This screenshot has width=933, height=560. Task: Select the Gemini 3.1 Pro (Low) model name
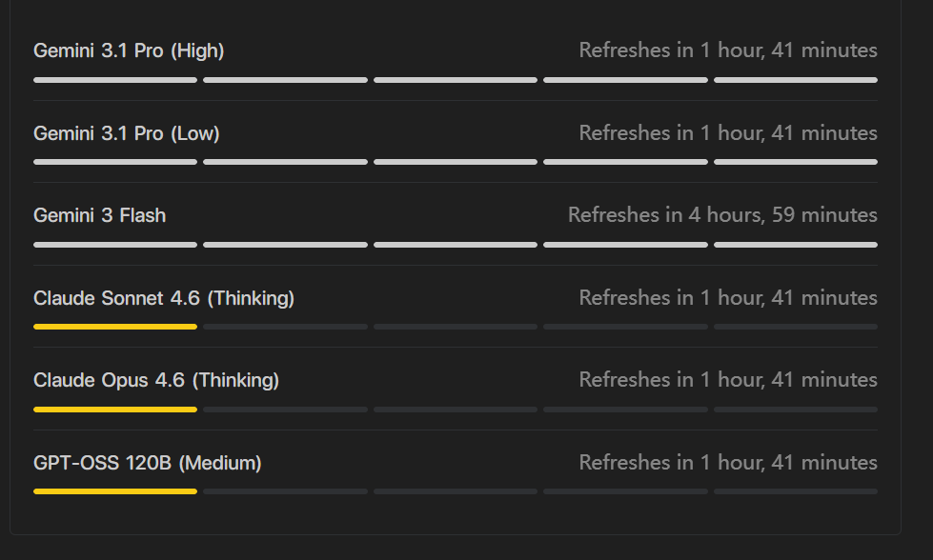126,133
